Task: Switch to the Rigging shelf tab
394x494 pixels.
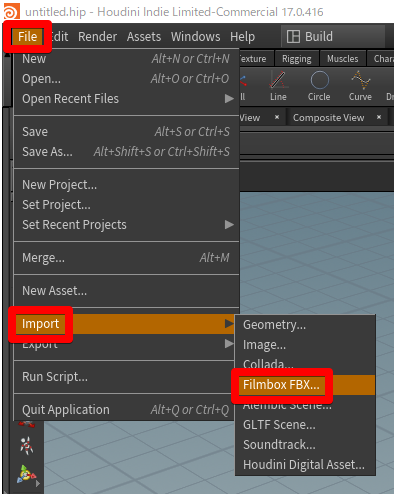Action: (x=296, y=59)
